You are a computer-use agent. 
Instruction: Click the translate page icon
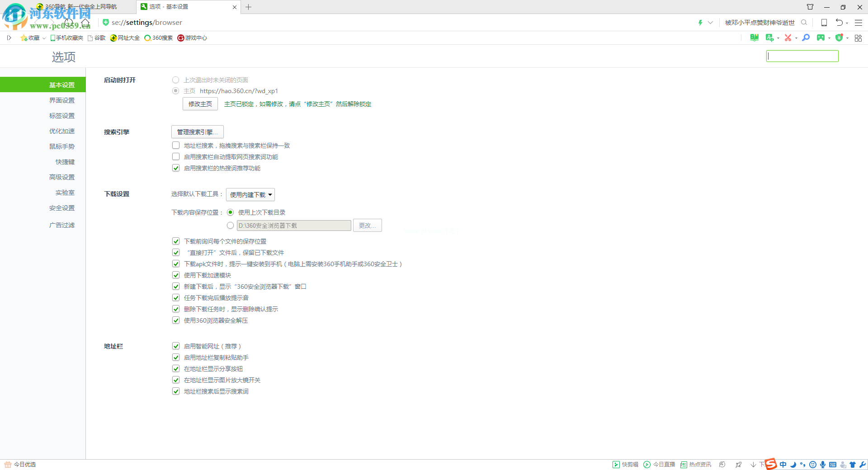[769, 38]
